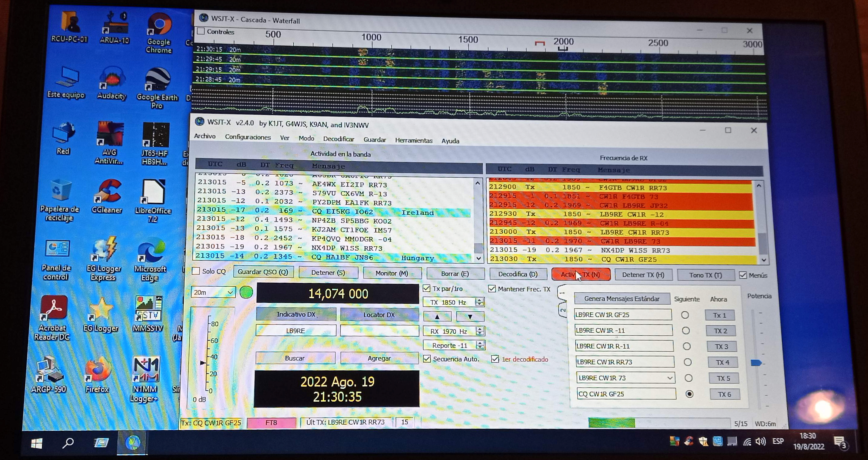This screenshot has height=460, width=868.
Task: Toggle the Controles checkbox in waterfall
Action: tap(201, 31)
